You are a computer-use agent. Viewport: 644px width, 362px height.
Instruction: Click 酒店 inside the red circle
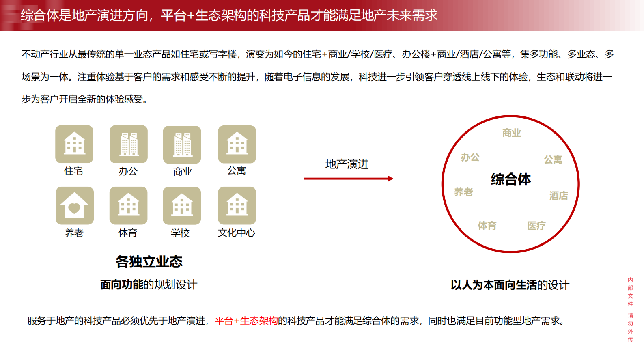(559, 196)
